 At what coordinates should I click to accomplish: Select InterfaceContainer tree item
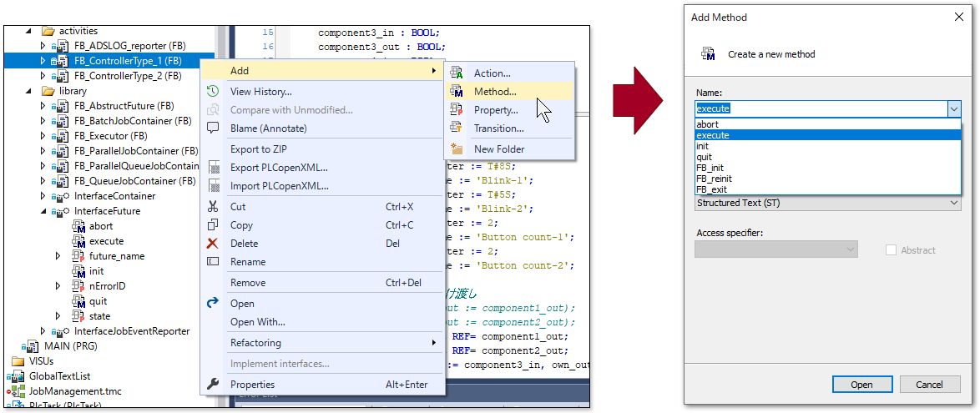114,195
